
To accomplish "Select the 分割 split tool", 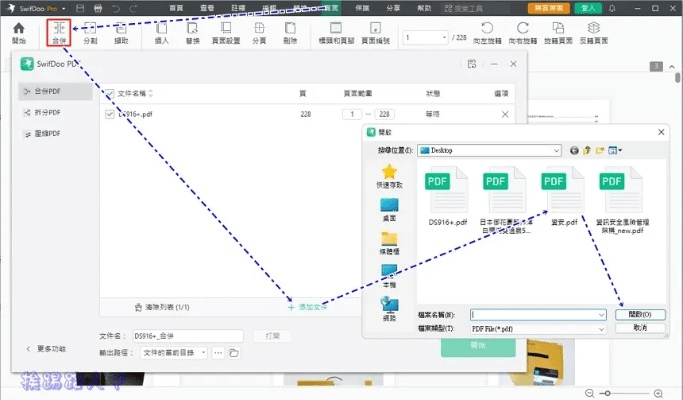I will point(90,33).
